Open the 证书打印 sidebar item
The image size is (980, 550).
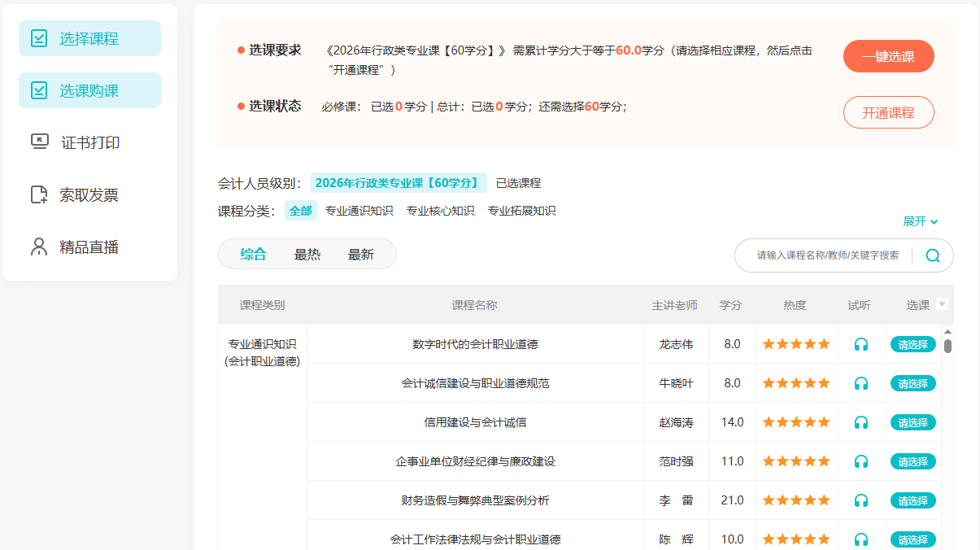[89, 142]
